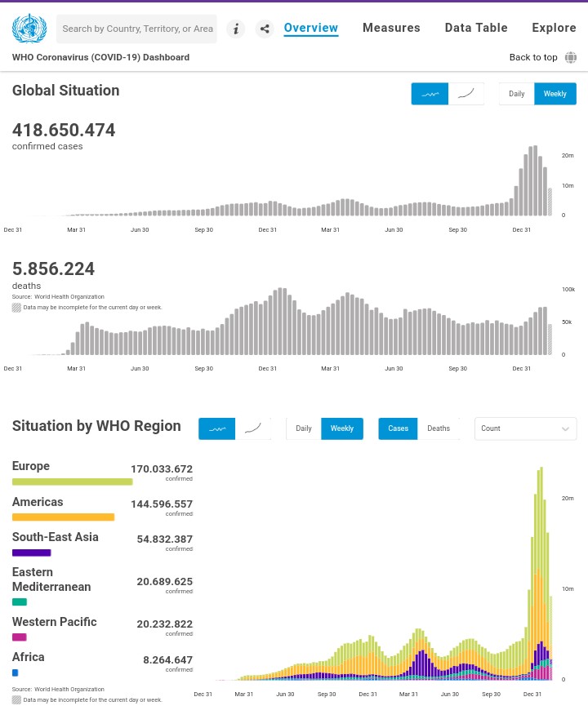Click the country search input field
This screenshot has width=588, height=728.
(136, 29)
